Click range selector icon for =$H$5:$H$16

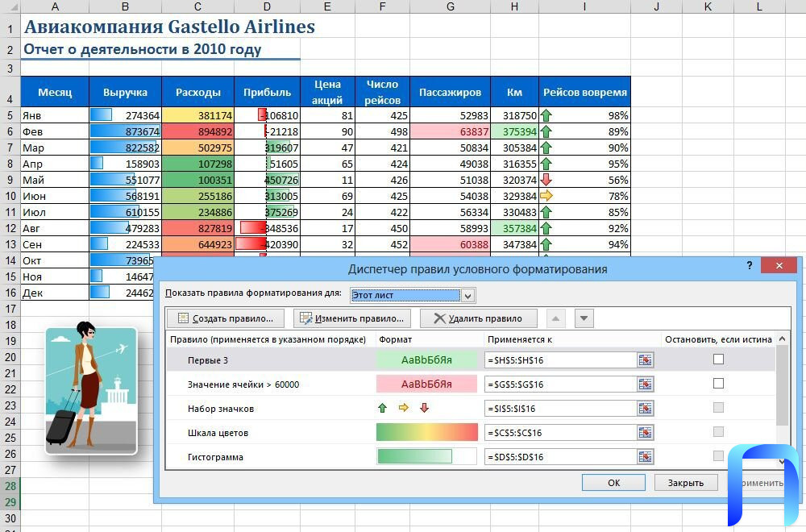645,360
